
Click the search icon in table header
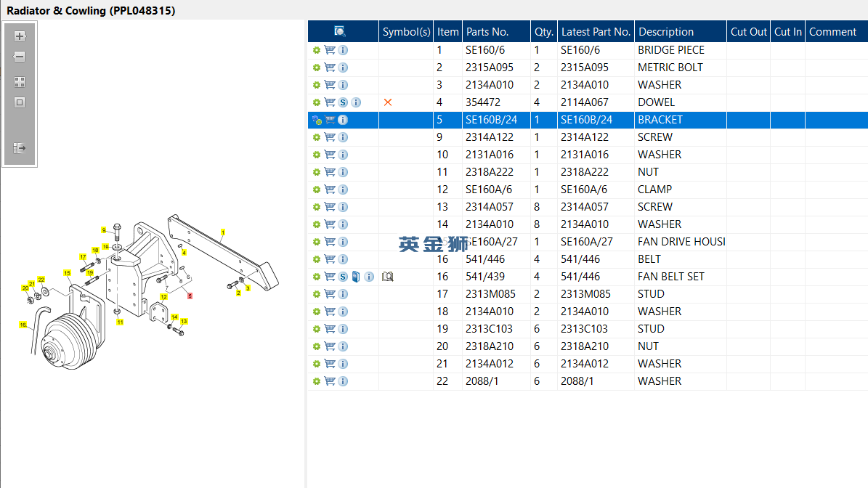point(340,31)
